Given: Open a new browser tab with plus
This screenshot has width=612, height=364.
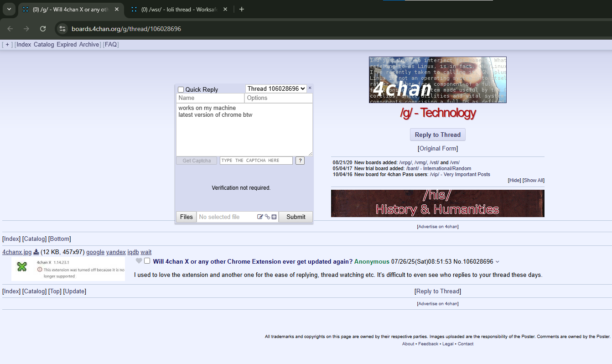Looking at the screenshot, I should pos(242,9).
